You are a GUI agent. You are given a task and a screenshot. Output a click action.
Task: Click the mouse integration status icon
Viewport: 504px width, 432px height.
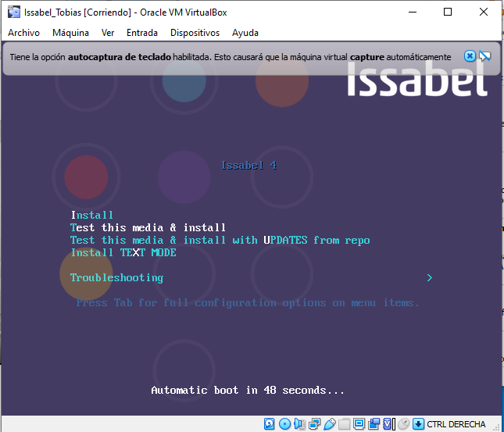pyautogui.click(x=404, y=424)
